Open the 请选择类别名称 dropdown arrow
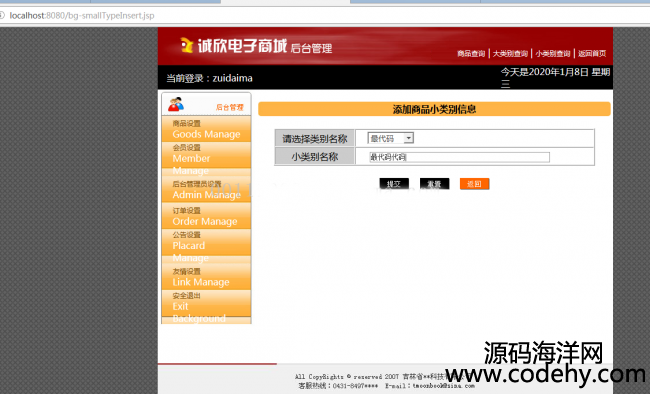The image size is (650, 394). coord(408,138)
